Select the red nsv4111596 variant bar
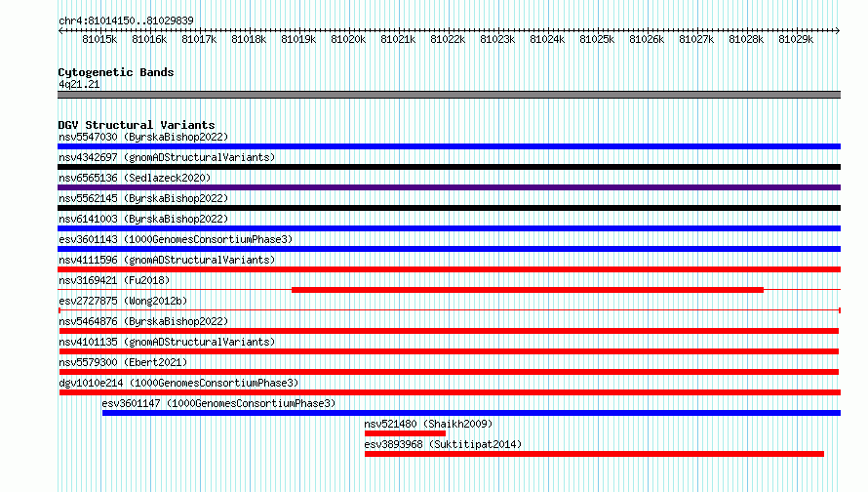This screenshot has height=492, width=868. 449,269
